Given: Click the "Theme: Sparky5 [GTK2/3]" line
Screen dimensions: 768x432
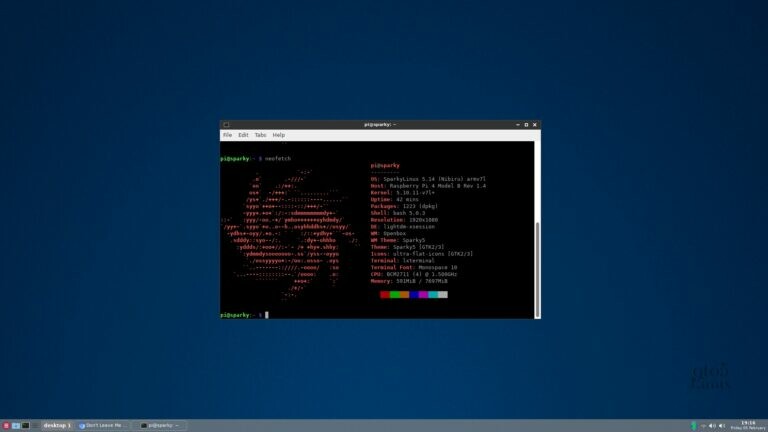Looking at the screenshot, I should coord(408,247).
